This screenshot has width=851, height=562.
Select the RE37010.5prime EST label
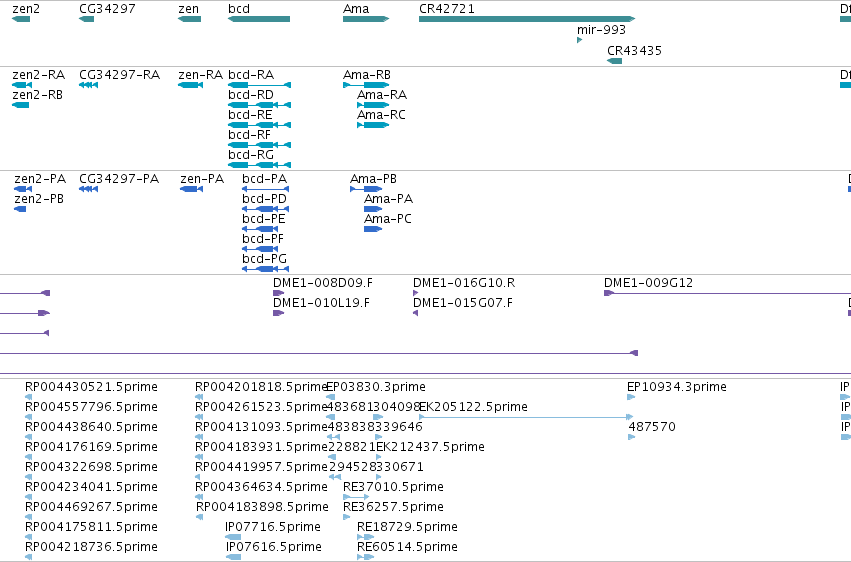[393, 487]
